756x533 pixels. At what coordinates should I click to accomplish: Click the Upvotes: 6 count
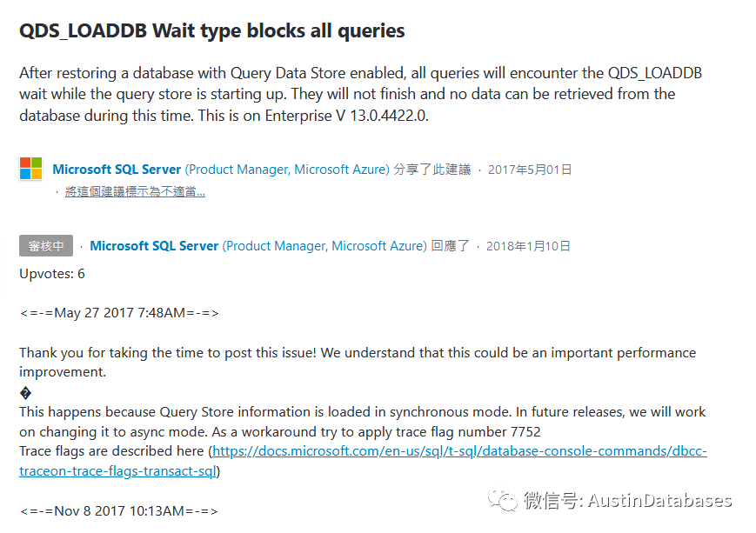pos(52,274)
